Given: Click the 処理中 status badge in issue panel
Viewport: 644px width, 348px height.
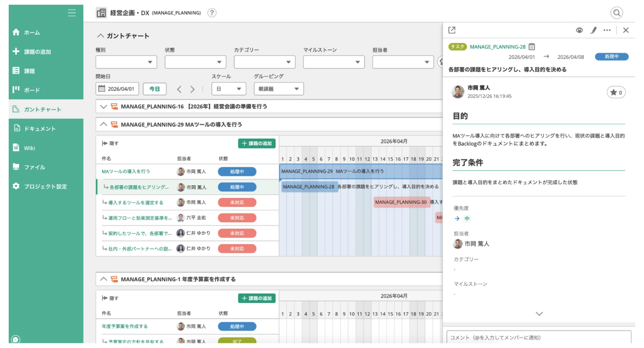Looking at the screenshot, I should point(611,56).
